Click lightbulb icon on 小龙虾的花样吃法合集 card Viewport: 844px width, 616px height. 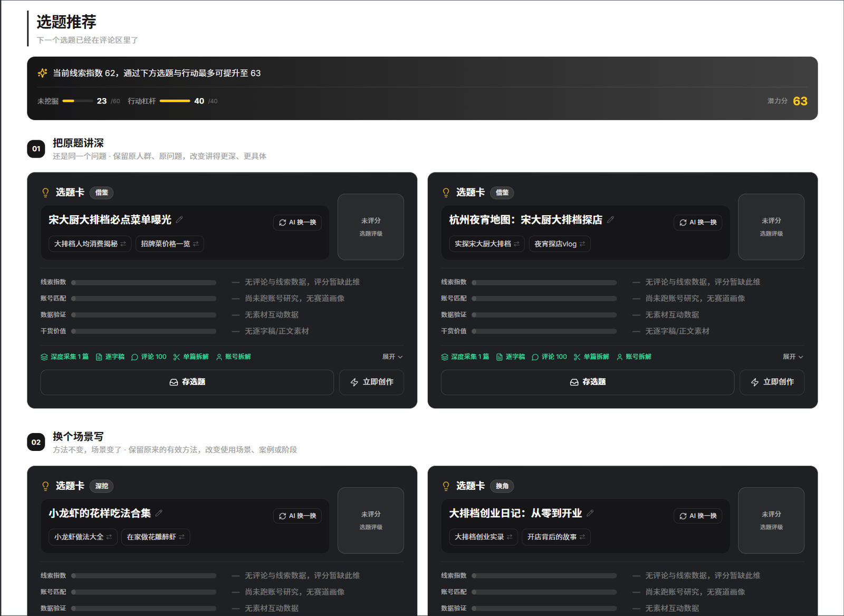pyautogui.click(x=45, y=486)
